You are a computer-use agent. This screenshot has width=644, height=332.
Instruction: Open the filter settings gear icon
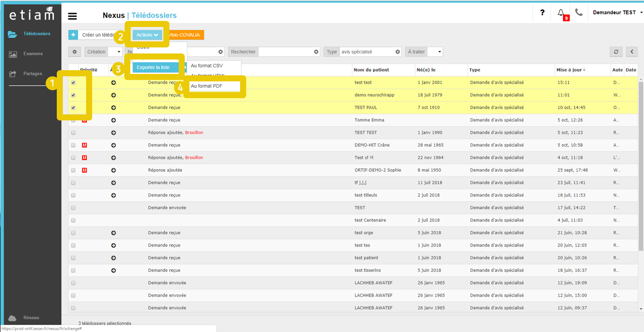pyautogui.click(x=74, y=52)
